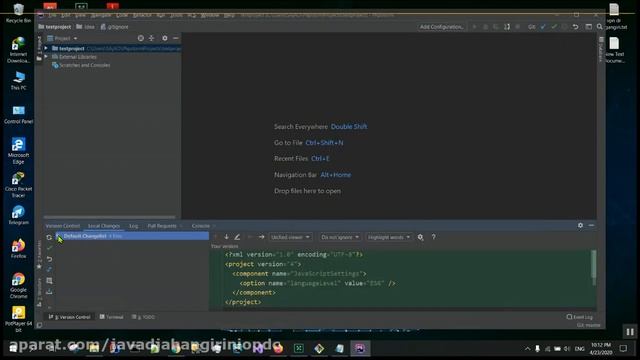The width and height of the screenshot is (640, 360).
Task: Open Search Everywhere magnifier icon
Action: pos(600,27)
